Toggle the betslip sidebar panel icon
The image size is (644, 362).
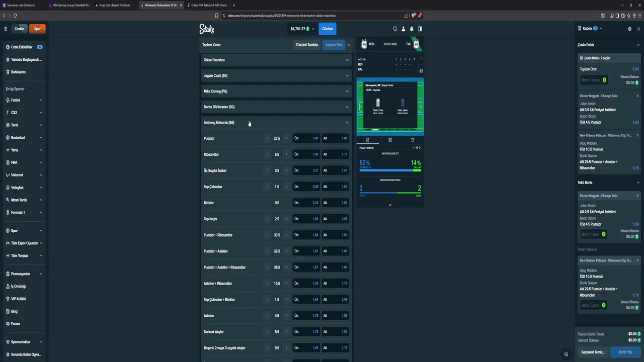pos(420,29)
